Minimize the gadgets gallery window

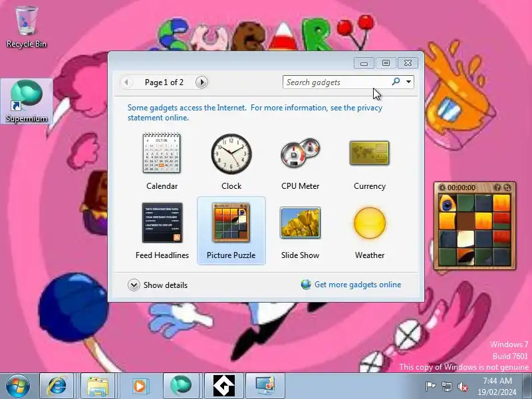click(x=364, y=63)
